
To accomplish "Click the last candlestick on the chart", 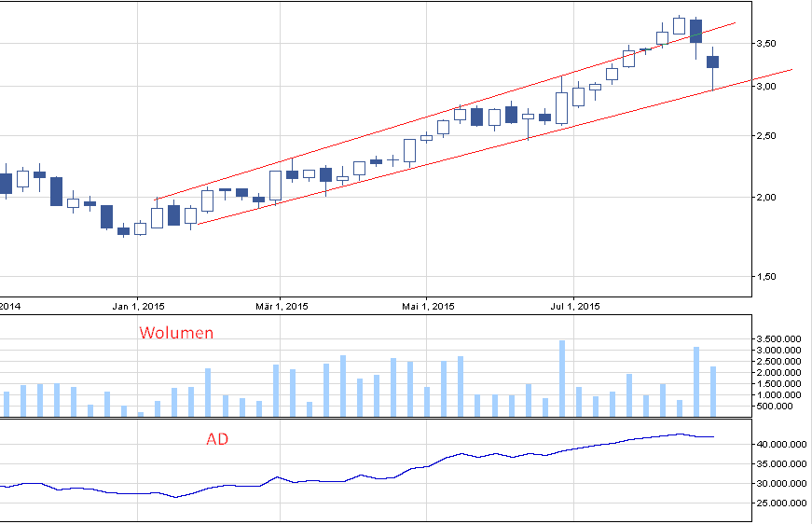I will (x=712, y=62).
